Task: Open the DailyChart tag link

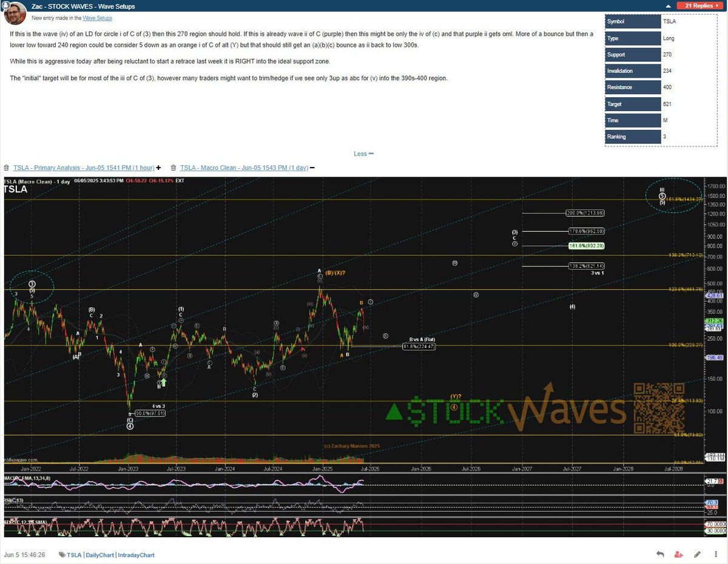Action: point(99,555)
